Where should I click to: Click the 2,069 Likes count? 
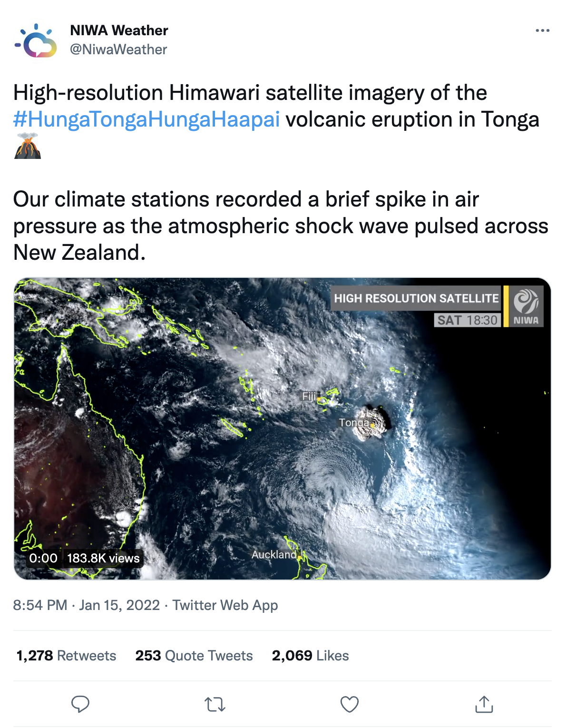point(310,655)
